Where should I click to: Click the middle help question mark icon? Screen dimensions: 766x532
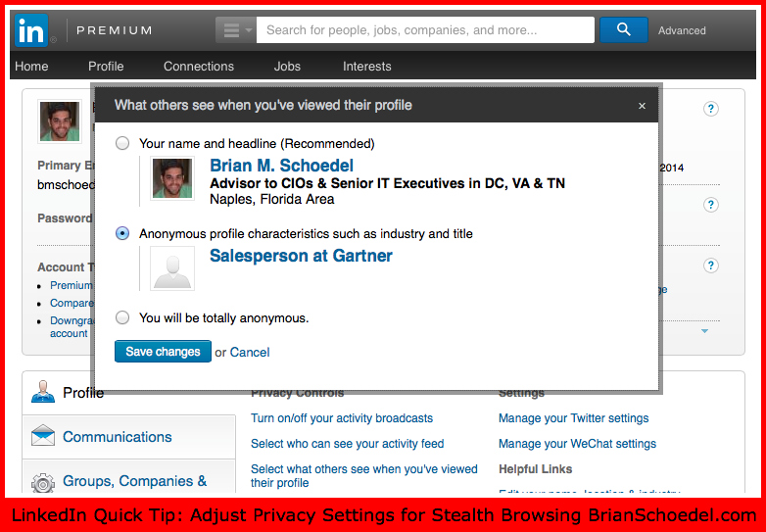coord(711,205)
